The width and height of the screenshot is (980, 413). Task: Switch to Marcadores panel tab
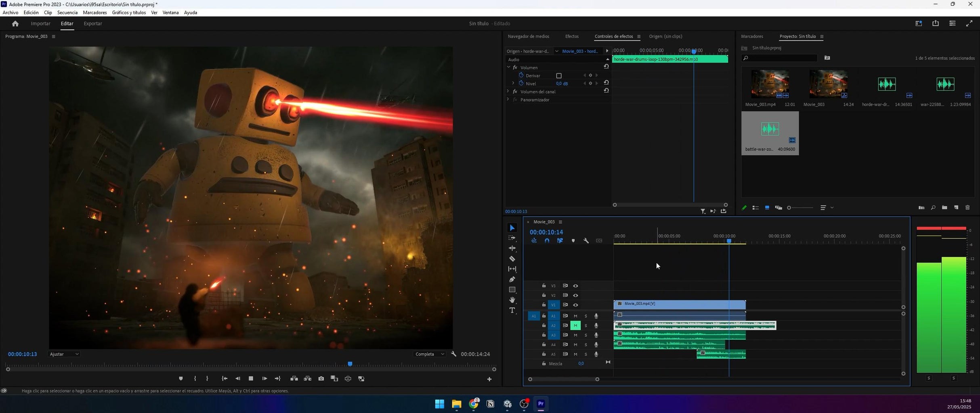(752, 36)
